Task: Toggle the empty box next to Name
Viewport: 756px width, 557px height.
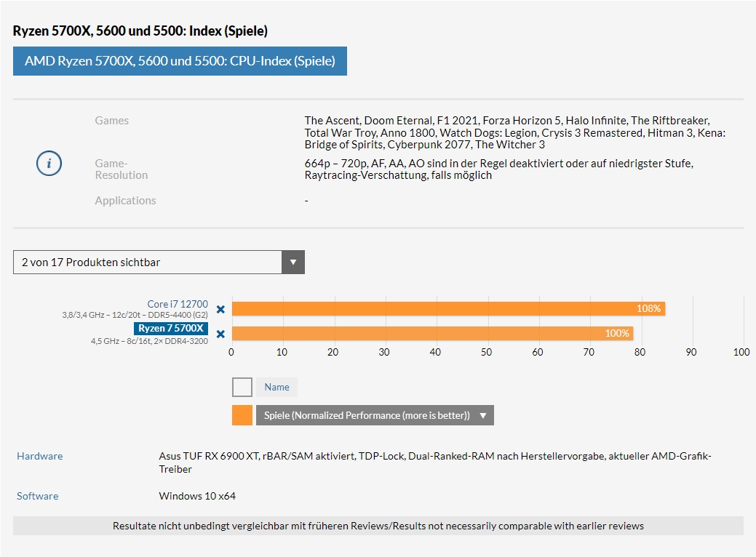Action: point(242,387)
